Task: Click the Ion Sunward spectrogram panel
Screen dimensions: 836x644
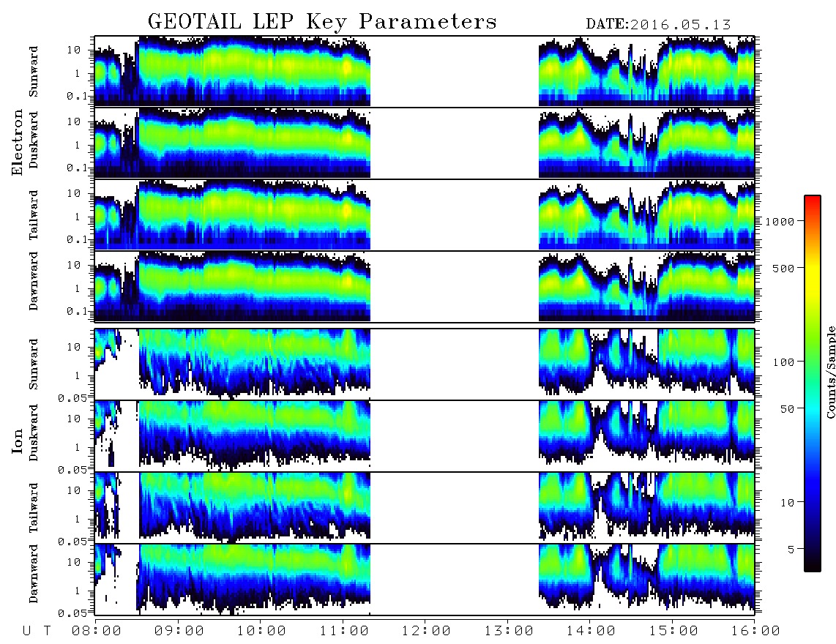Action: [425, 364]
